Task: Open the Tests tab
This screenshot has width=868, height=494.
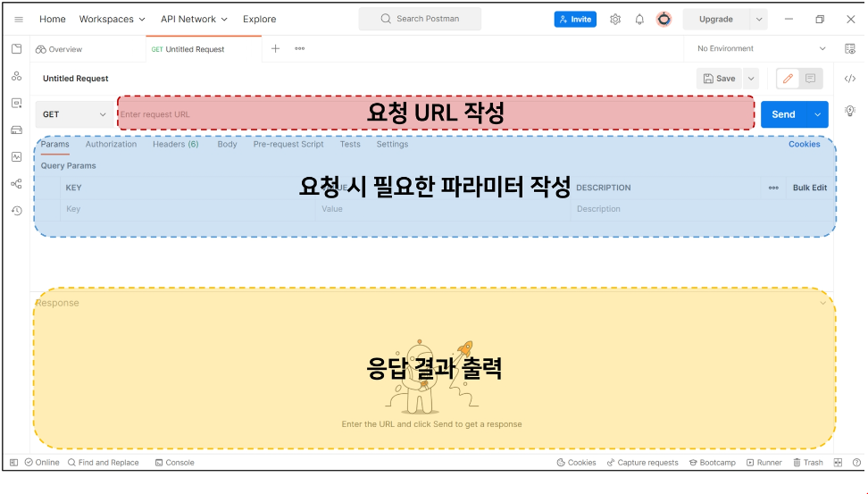Action: coord(350,144)
